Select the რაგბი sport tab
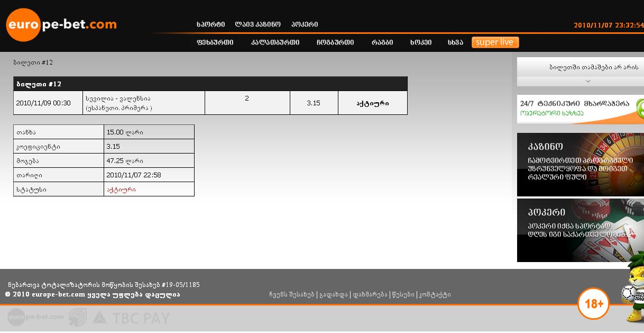Screen dimensions: 644x333 (382, 42)
